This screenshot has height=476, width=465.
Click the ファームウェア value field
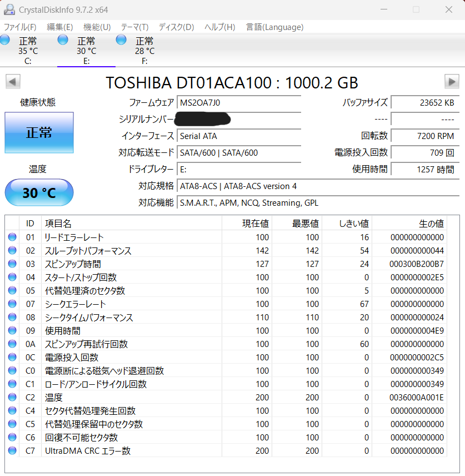click(x=239, y=102)
